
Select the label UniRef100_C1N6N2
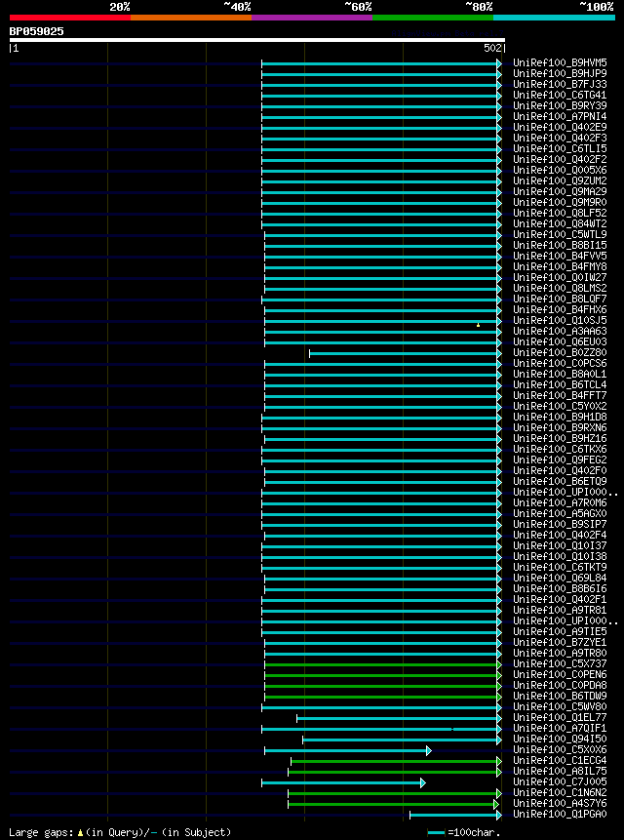(x=560, y=793)
